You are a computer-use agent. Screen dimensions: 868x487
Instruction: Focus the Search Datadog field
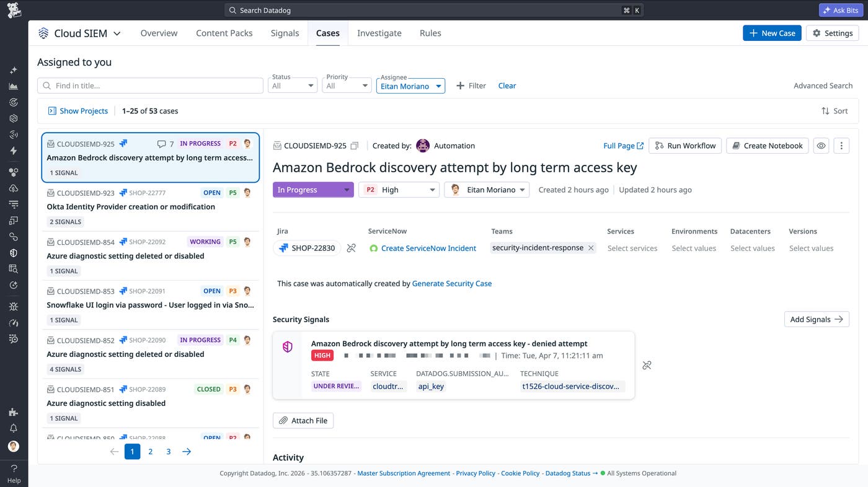click(x=434, y=10)
